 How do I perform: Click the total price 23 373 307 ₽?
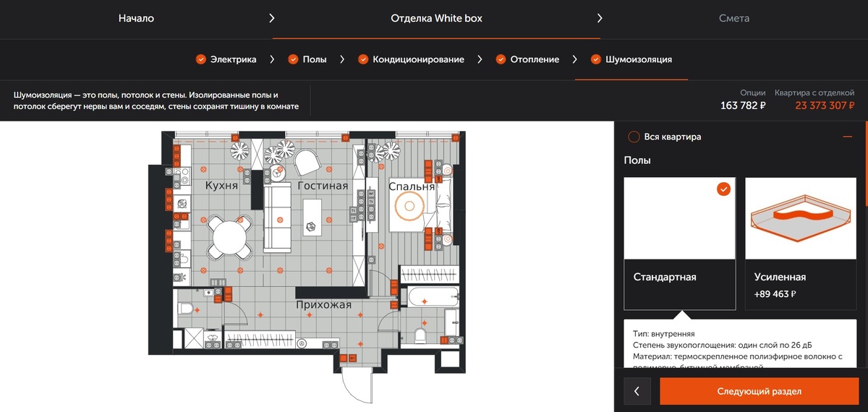(825, 106)
